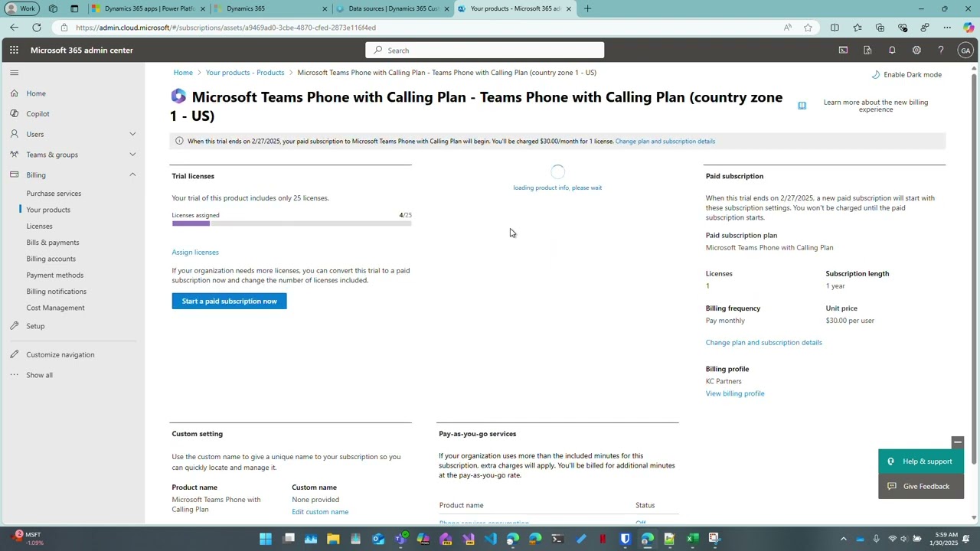The height and width of the screenshot is (551, 980).
Task: Open Change plan link under Unit price
Action: [x=764, y=343]
